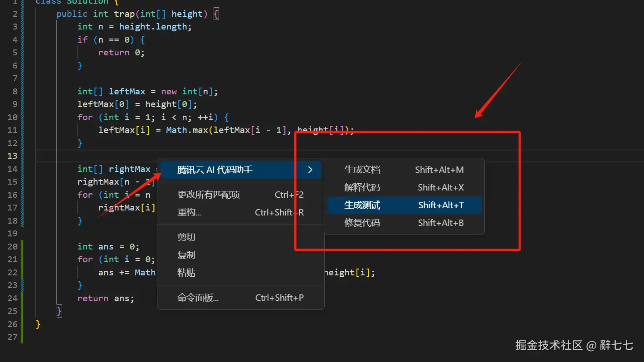Click 'leftMax[0]' on line 9
The image size is (644, 362).
[x=103, y=104]
